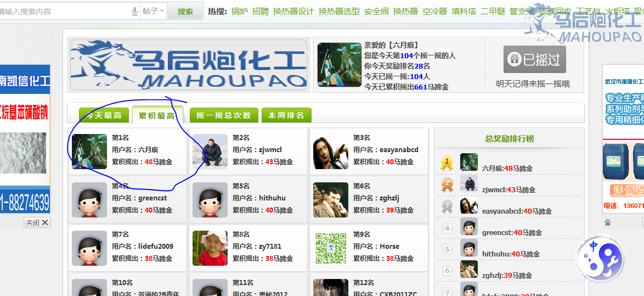Click into the search input field
Screen dimensions: 644x296
[x=66, y=11]
